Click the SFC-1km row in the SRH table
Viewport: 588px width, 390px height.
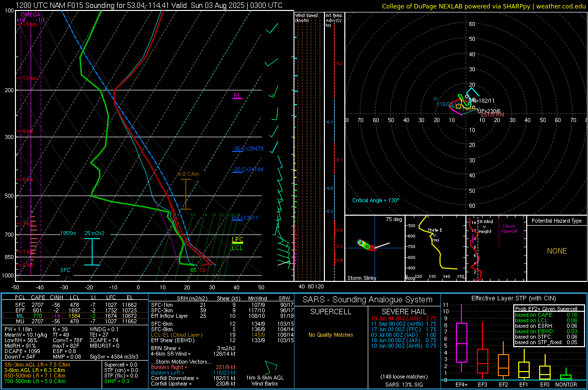(x=222, y=305)
